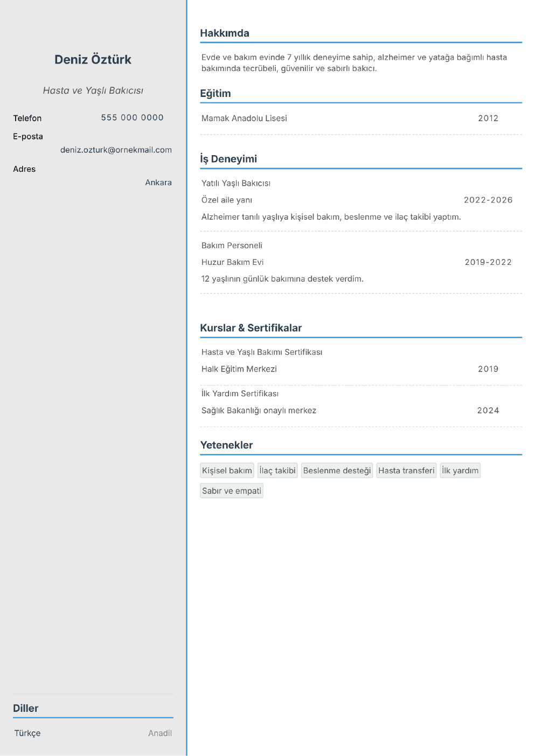535x756 pixels.
Task: Click the description about 12 yaşlının bakımı
Action: pyautogui.click(x=282, y=279)
